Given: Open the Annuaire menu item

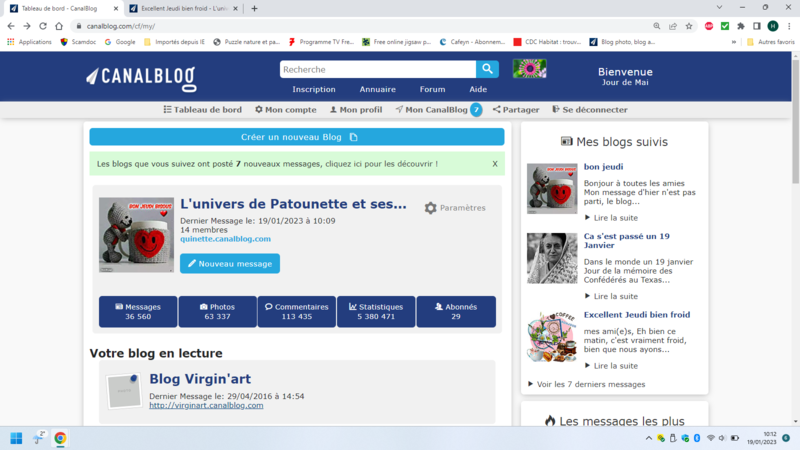Looking at the screenshot, I should click(x=378, y=89).
